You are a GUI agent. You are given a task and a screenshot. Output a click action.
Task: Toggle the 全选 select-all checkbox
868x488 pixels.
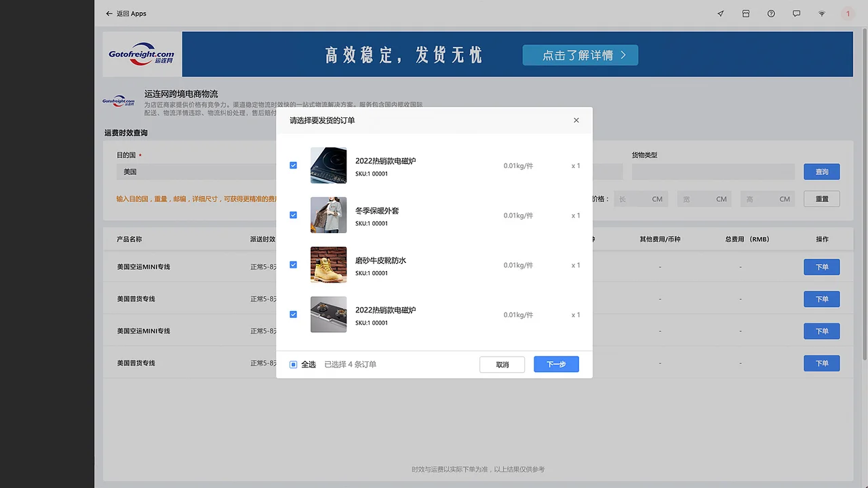click(x=293, y=364)
